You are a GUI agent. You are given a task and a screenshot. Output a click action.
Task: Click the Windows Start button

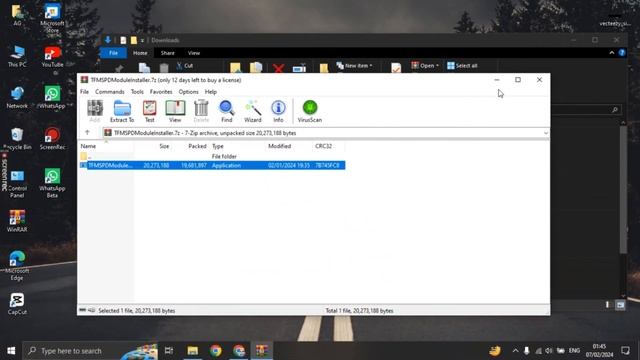coord(11,351)
